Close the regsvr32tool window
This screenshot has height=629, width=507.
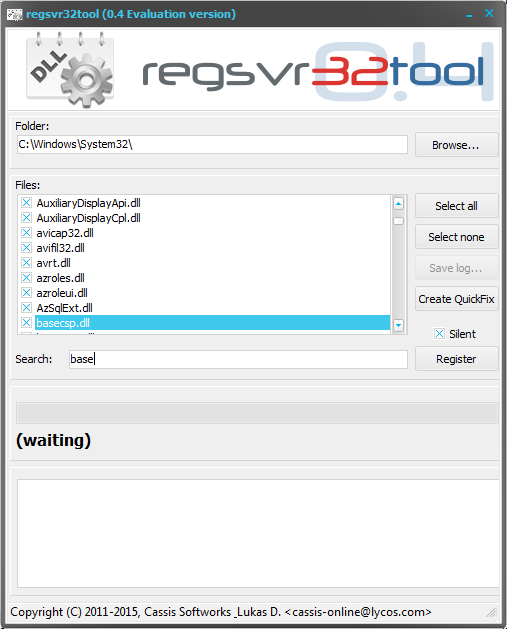coord(489,13)
